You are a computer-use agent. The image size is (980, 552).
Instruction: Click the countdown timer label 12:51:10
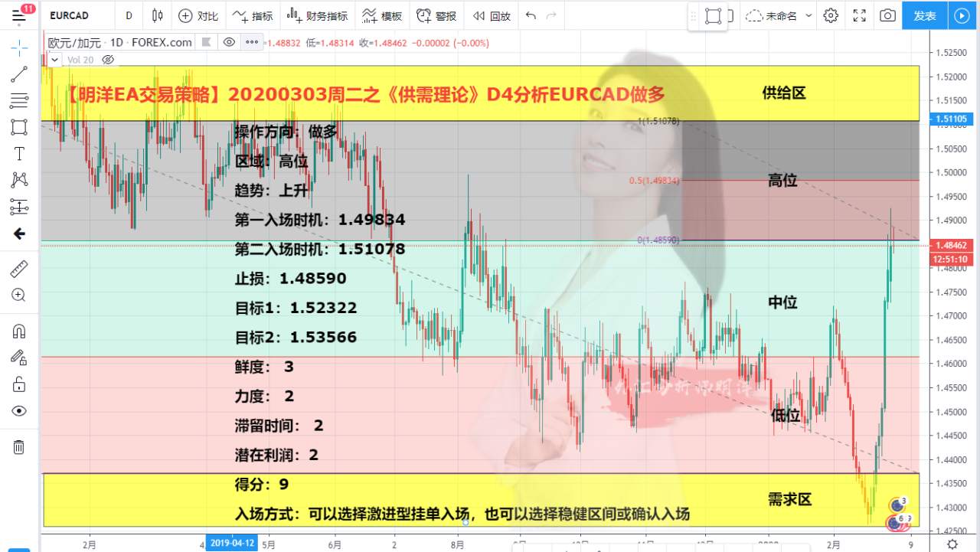click(x=950, y=260)
